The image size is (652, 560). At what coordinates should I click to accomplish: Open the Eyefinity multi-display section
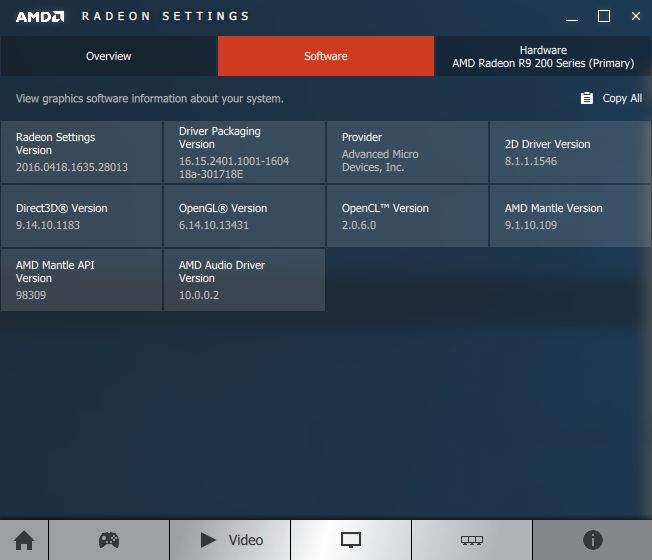tap(472, 540)
